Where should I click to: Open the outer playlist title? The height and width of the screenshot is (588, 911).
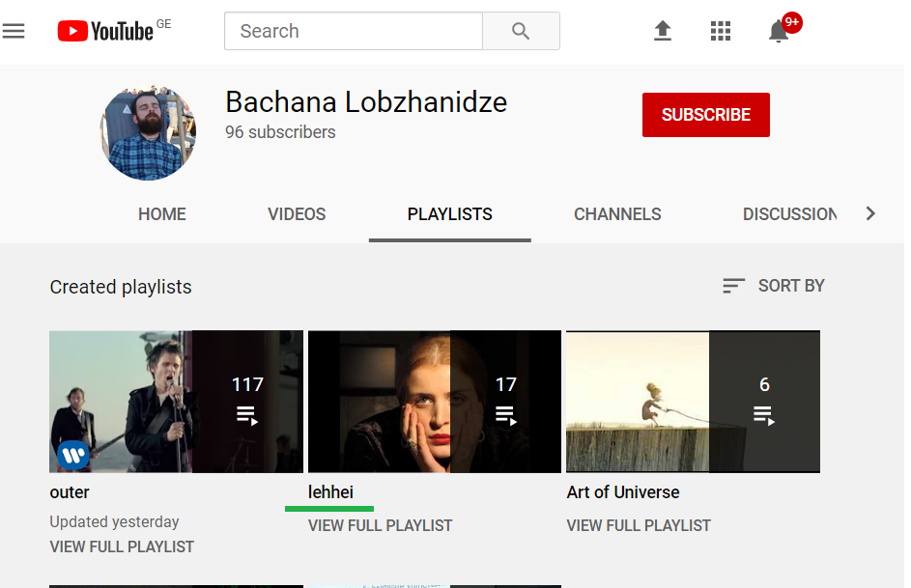[70, 492]
